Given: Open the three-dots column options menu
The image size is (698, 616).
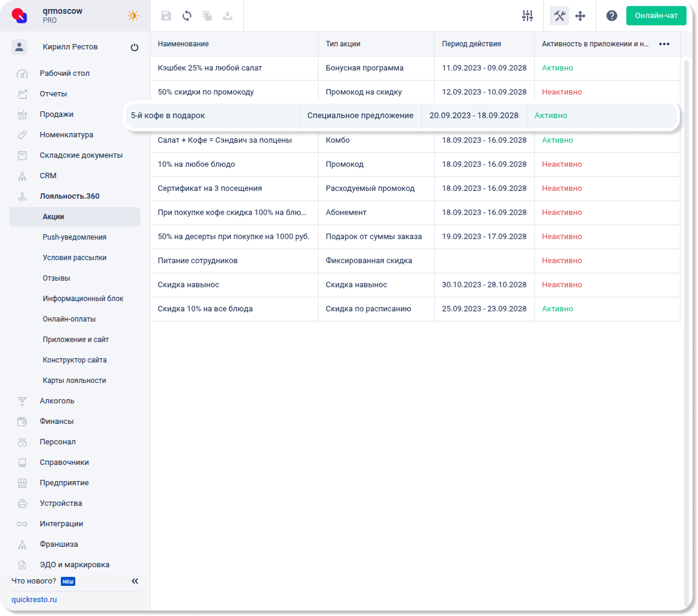Looking at the screenshot, I should pos(664,44).
